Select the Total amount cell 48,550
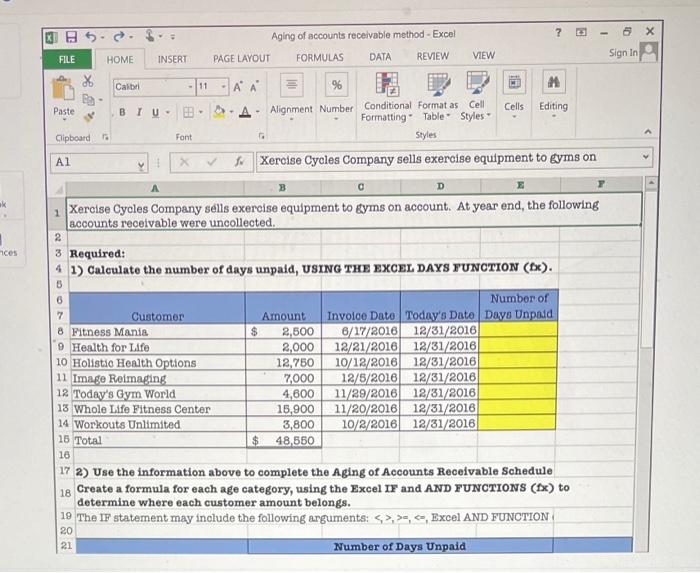 pyautogui.click(x=284, y=440)
